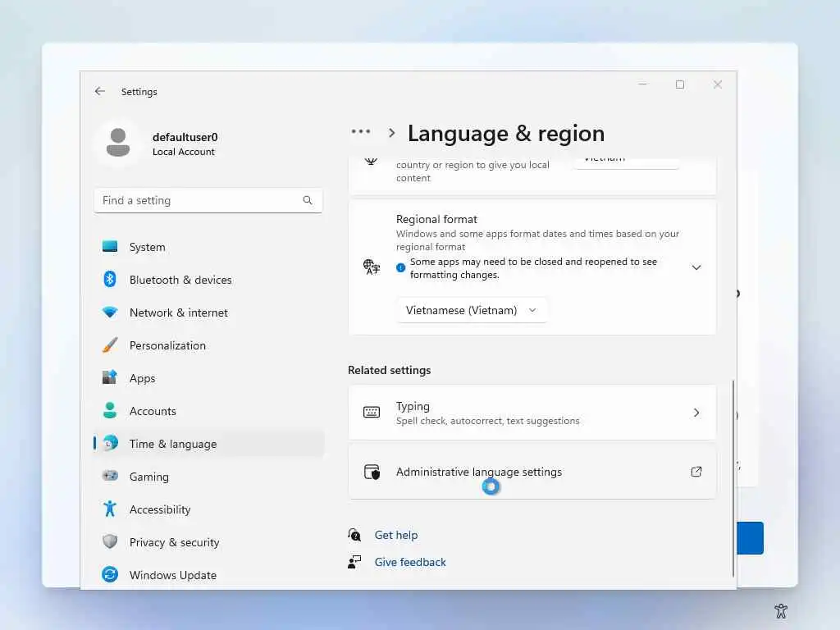Click the System monitor icon
This screenshot has width=840, height=630.
pos(110,246)
